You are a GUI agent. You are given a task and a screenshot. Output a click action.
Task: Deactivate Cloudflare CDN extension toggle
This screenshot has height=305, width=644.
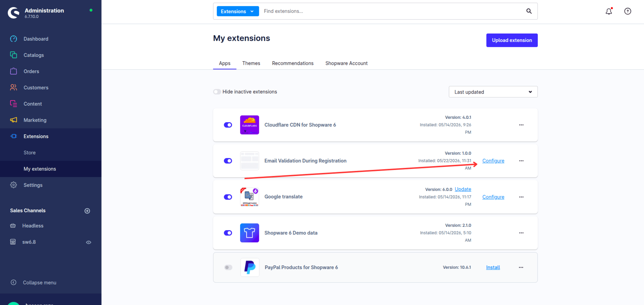pyautogui.click(x=228, y=125)
